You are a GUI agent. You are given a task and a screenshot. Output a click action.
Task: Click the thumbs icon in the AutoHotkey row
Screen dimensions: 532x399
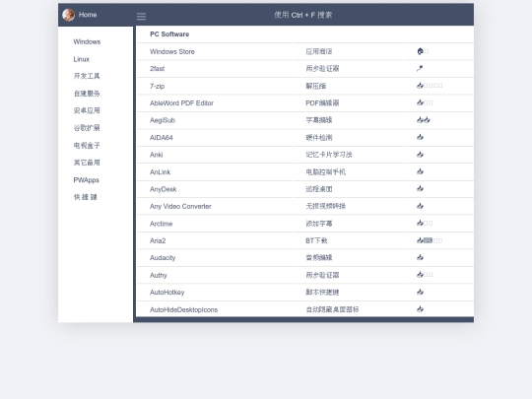(x=420, y=292)
